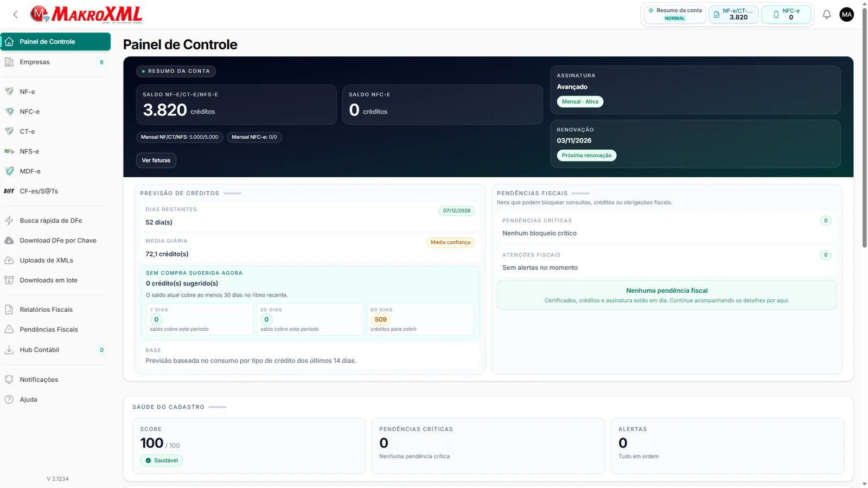The image size is (868, 488).
Task: Click the Mensal NFC-e: 0/0 pill
Action: coord(254,137)
